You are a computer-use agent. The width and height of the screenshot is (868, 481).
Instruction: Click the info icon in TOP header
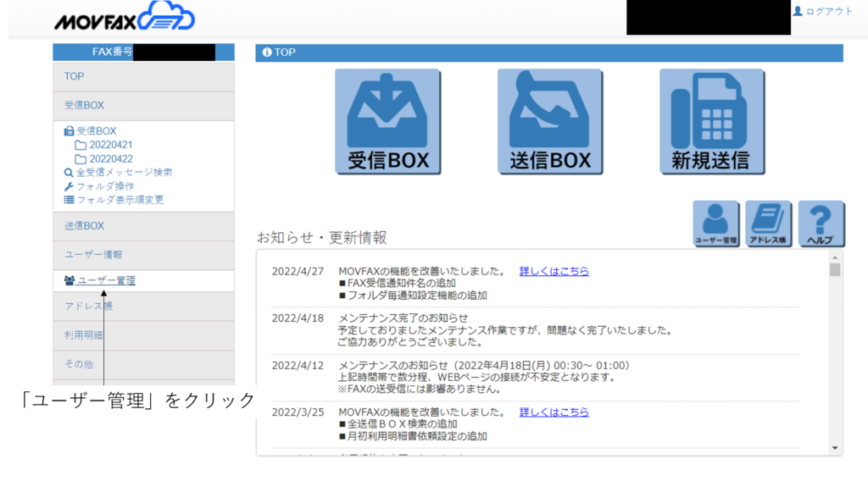coord(267,52)
